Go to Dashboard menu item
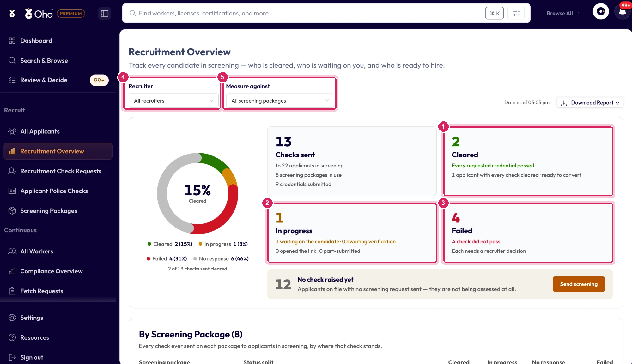 click(58, 41)
